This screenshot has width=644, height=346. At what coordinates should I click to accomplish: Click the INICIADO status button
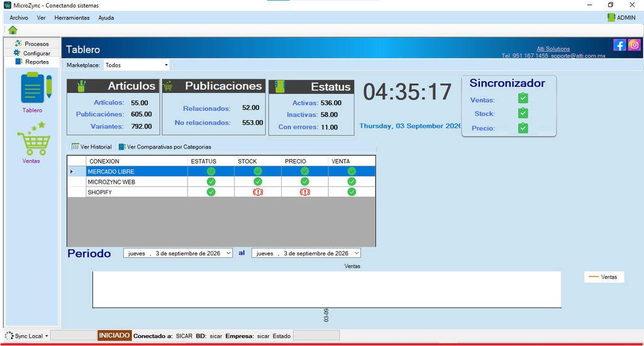click(x=114, y=335)
